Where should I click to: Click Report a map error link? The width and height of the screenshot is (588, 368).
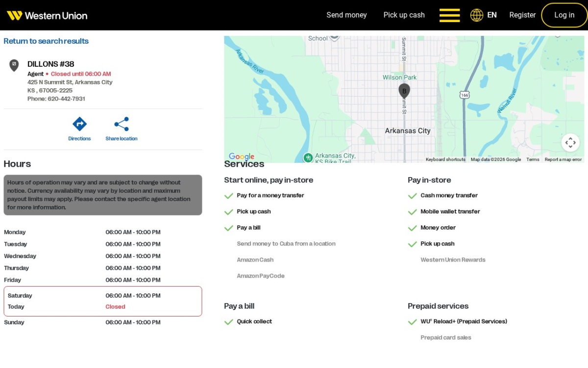563,159
